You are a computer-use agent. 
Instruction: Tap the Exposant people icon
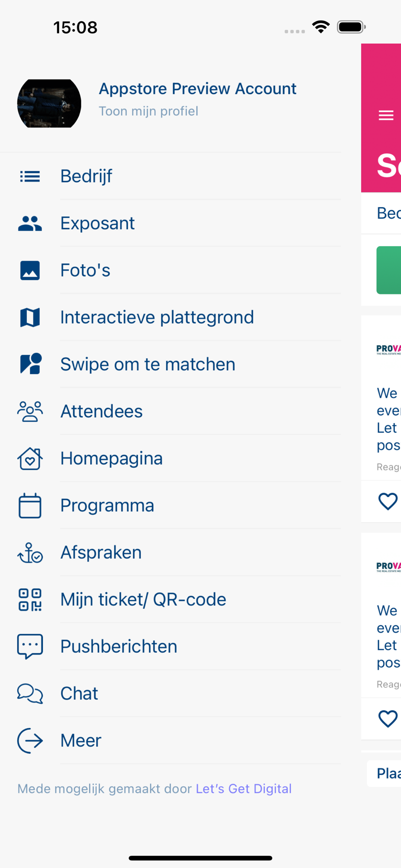tap(30, 224)
